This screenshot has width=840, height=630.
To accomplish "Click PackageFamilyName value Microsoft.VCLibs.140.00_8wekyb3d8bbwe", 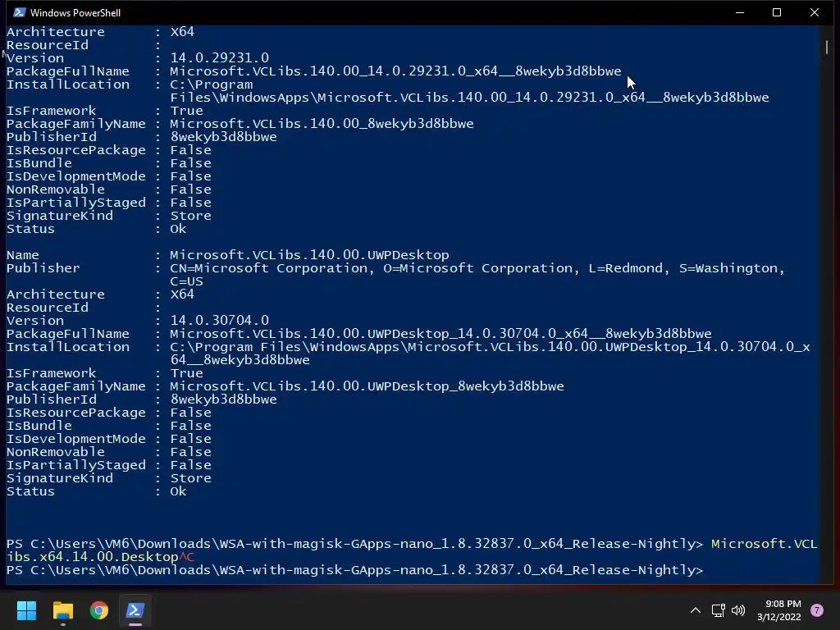I will tap(322, 124).
